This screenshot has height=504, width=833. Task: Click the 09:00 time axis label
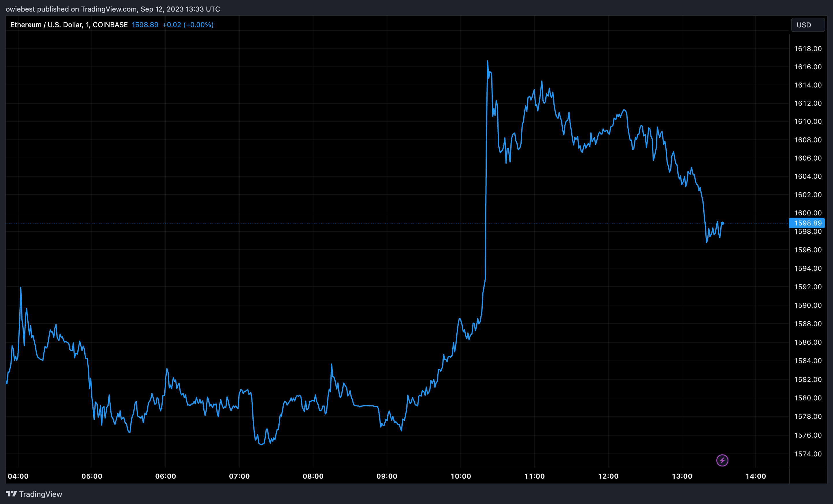coord(387,476)
